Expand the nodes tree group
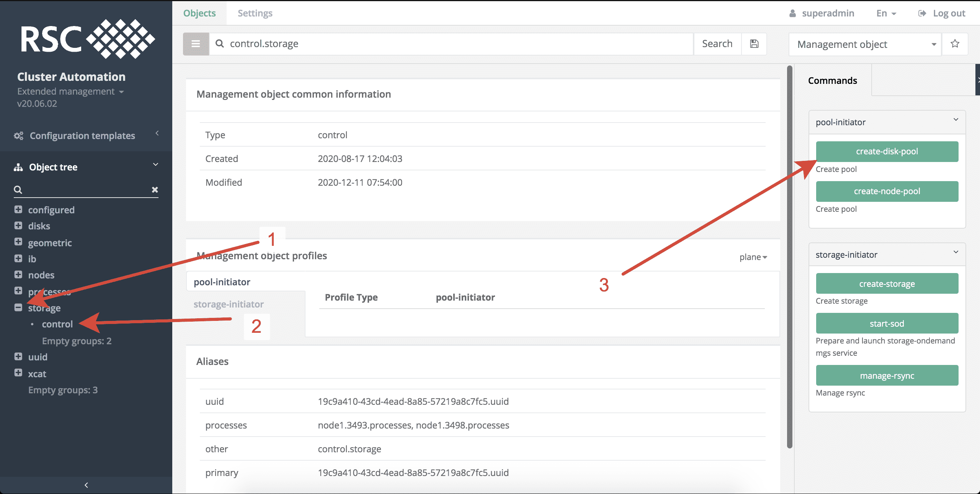 point(18,275)
